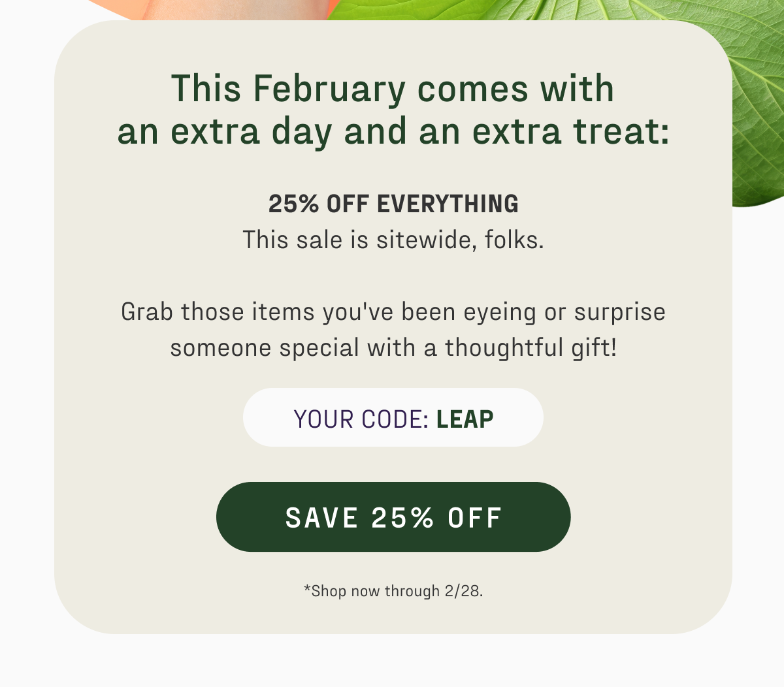Click the thoughtful gift paragraph
This screenshot has width=784, height=687.
pyautogui.click(x=393, y=329)
